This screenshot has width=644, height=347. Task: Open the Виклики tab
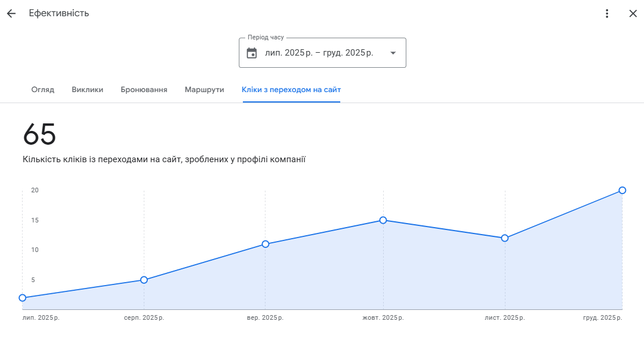coord(88,90)
